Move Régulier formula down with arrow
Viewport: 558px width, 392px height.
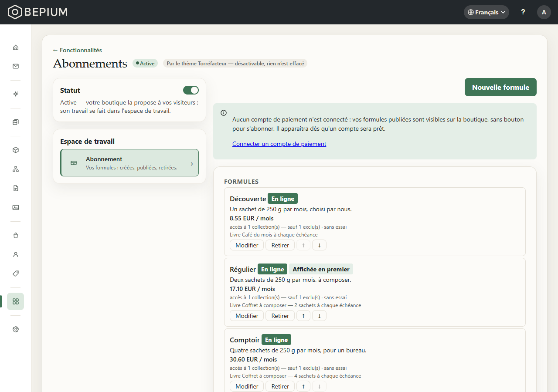(x=319, y=316)
